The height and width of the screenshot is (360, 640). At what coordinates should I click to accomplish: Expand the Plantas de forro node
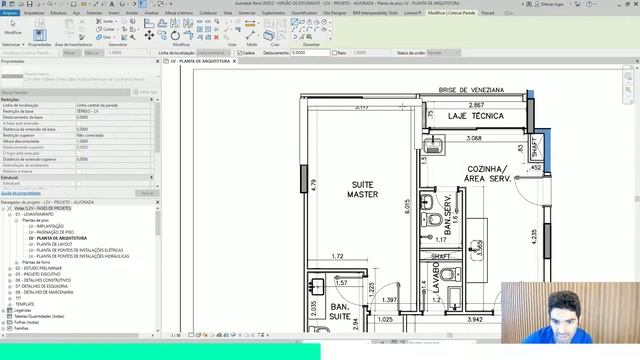click(x=16, y=262)
